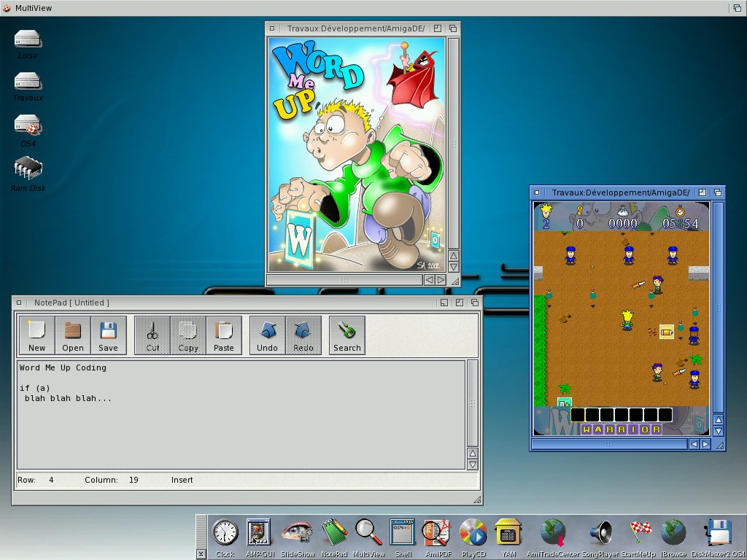Click NotePad's scroll down arrow
The image size is (747, 560).
[x=473, y=464]
